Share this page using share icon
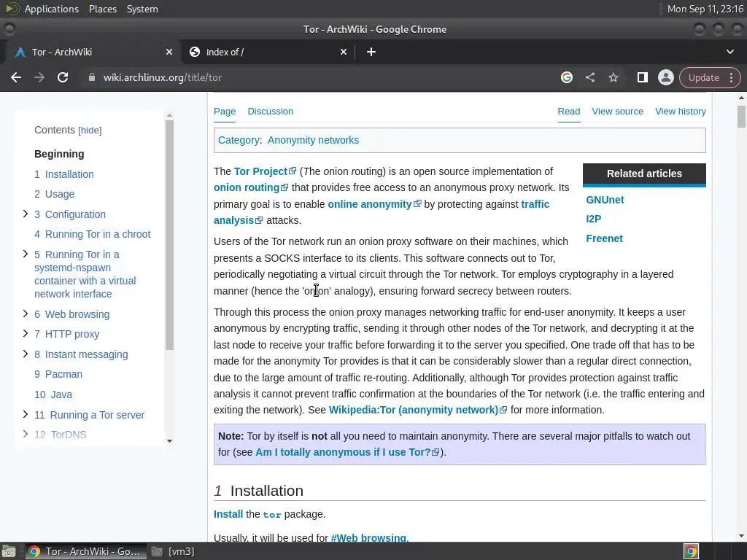747x560 pixels. coord(589,77)
